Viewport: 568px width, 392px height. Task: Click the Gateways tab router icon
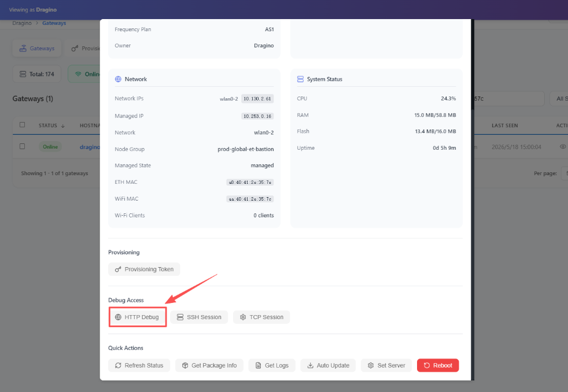coord(23,48)
